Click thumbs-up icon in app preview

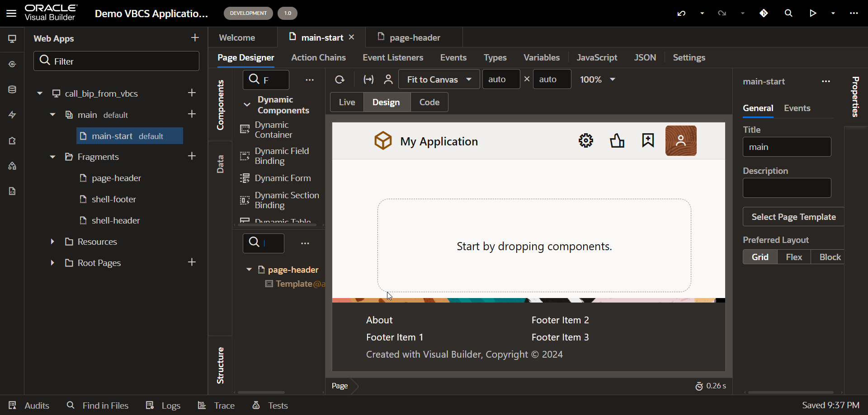tap(617, 140)
